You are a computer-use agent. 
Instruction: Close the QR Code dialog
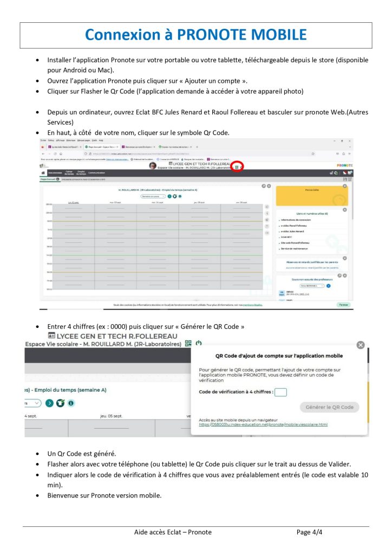pyautogui.click(x=361, y=345)
